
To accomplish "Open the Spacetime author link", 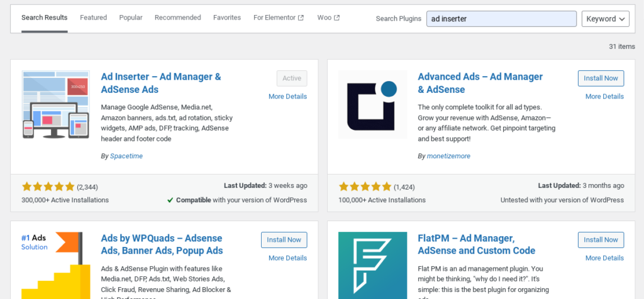I will click(x=126, y=156).
